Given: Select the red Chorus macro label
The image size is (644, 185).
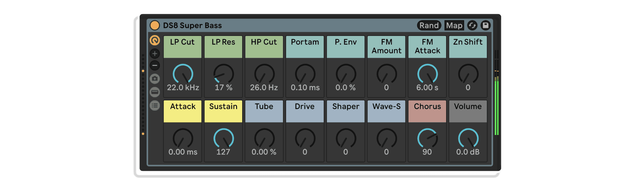Looking at the screenshot, I should [427, 111].
